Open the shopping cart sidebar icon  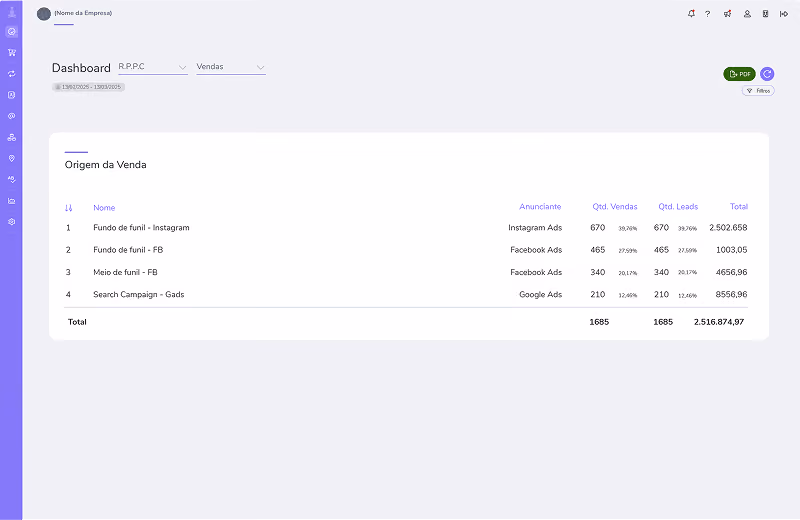(x=12, y=53)
